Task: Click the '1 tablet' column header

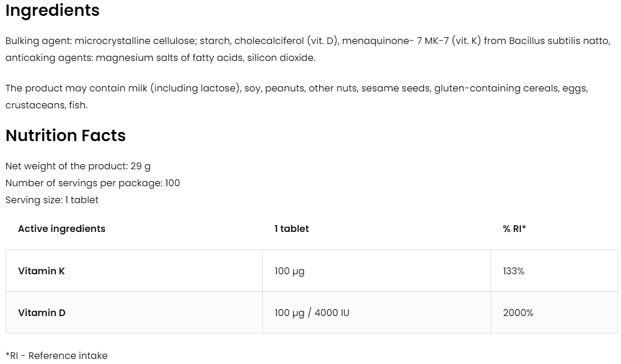Action: (292, 229)
